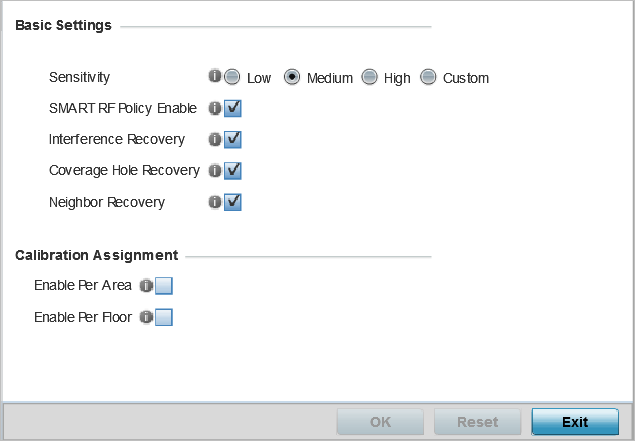
Task: Choose High sensitivity radio button
Action: (369, 77)
